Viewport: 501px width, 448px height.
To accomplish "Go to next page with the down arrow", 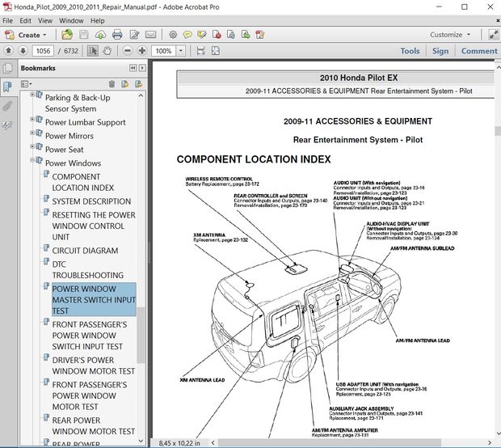I will [x=23, y=50].
